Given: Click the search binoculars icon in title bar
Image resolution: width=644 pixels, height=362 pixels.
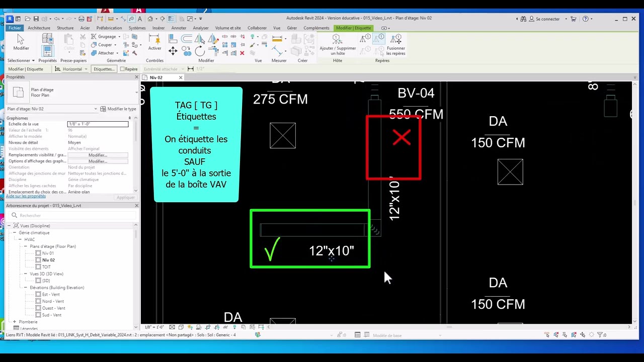Looking at the screenshot, I should (x=523, y=19).
